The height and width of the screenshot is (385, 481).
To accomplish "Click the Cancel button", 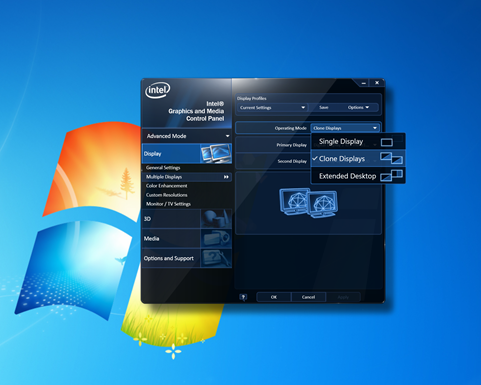I will [x=308, y=297].
